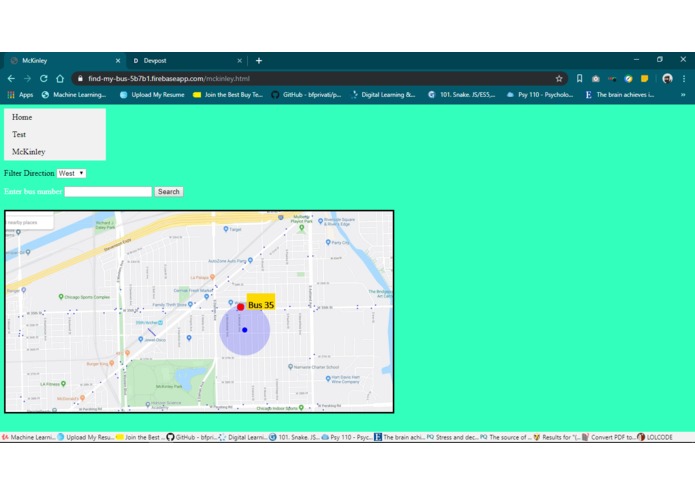Click the blue location dot on map

[245, 330]
